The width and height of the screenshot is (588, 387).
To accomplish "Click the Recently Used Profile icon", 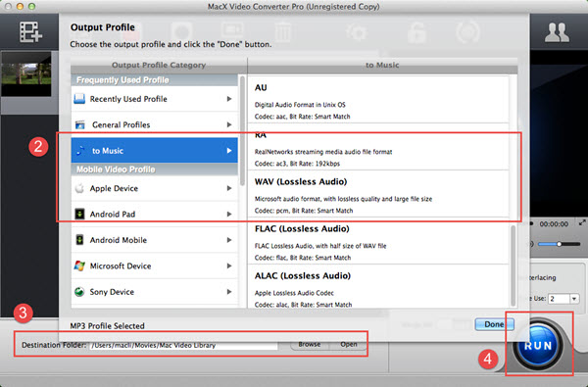I will coord(79,99).
